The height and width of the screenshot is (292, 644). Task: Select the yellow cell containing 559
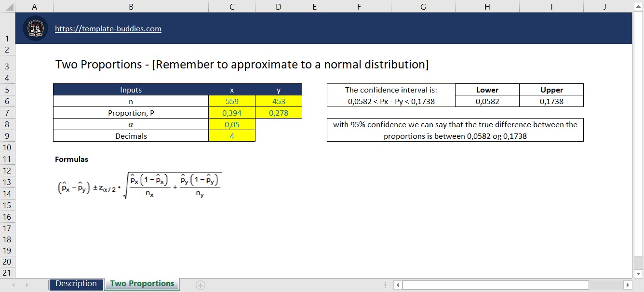tap(232, 101)
